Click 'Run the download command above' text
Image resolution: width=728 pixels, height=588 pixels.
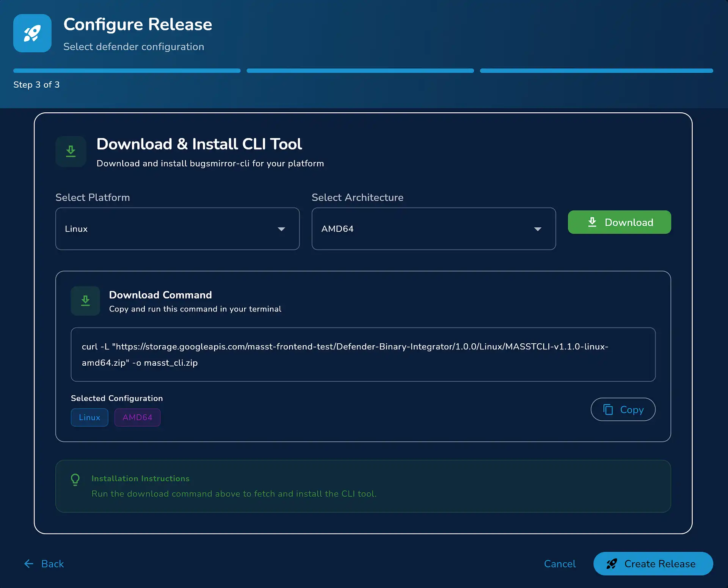[234, 494]
